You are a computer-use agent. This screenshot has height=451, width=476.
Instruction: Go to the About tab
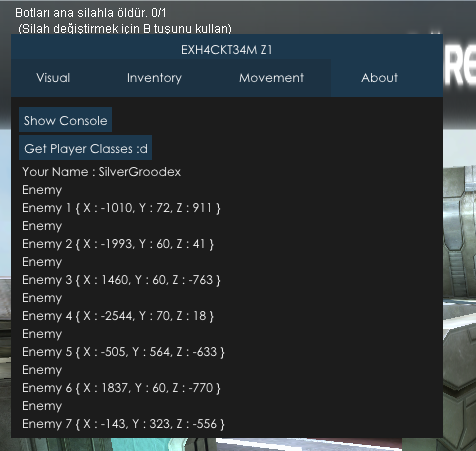379,78
